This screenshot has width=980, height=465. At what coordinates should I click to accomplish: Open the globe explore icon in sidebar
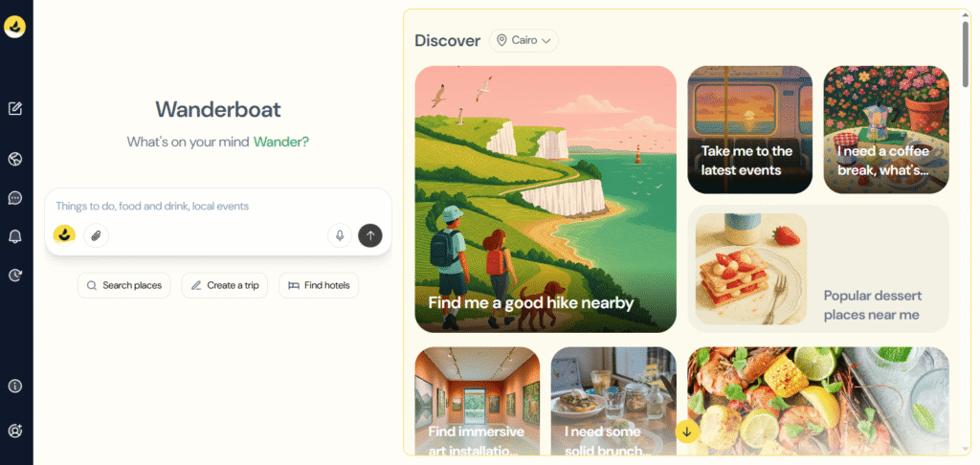coord(15,159)
